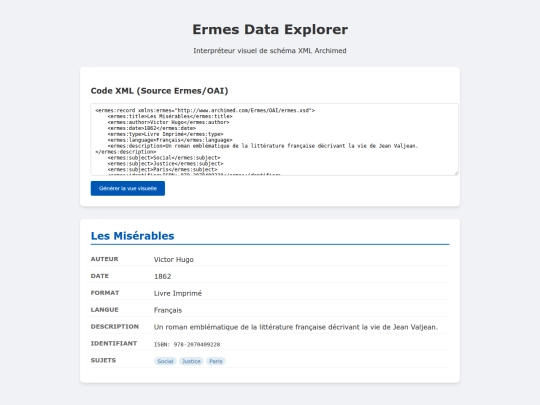Viewport: 540px width, 405px height.
Task: Click the DATE field label
Action: [x=100, y=276]
